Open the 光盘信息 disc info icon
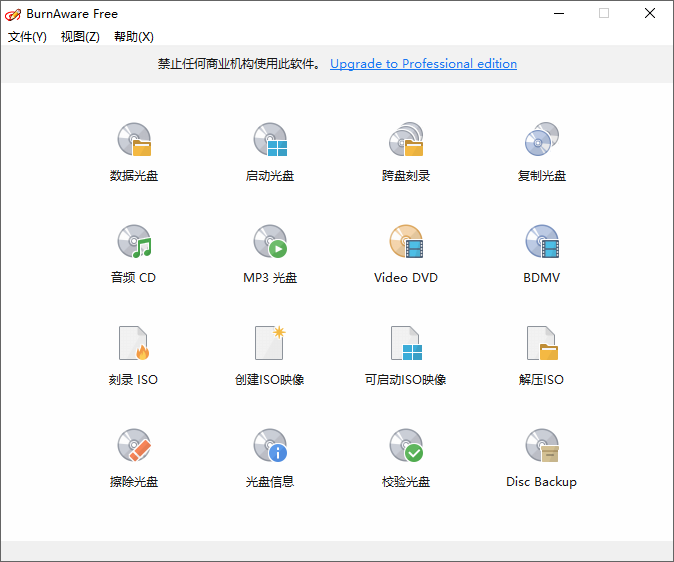This screenshot has height=562, width=674. 270,445
